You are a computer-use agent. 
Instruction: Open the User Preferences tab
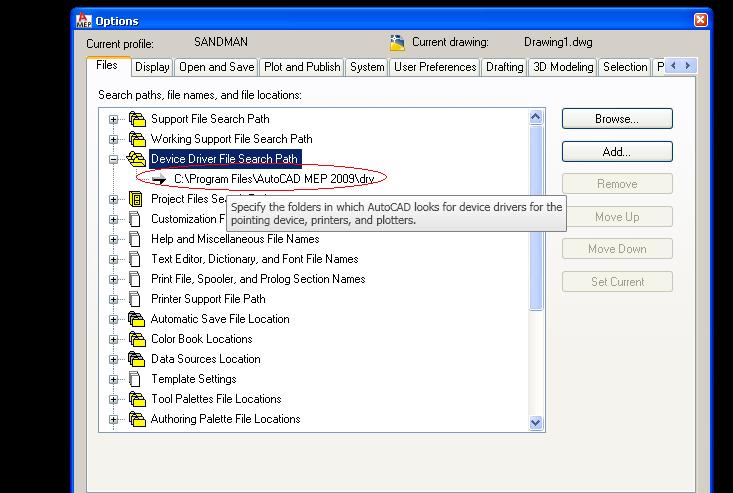[435, 67]
